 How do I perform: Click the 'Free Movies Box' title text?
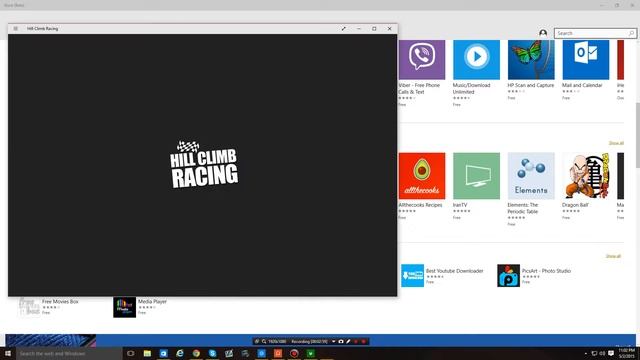pyautogui.click(x=60, y=301)
